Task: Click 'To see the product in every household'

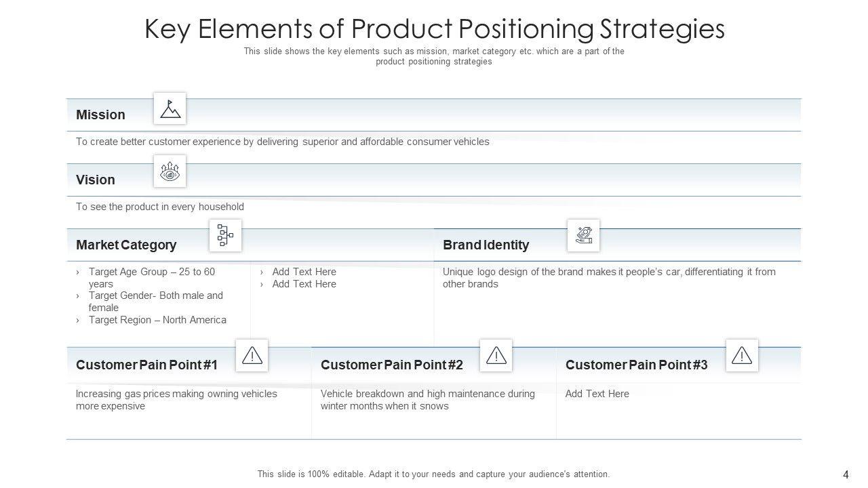Action: click(160, 207)
